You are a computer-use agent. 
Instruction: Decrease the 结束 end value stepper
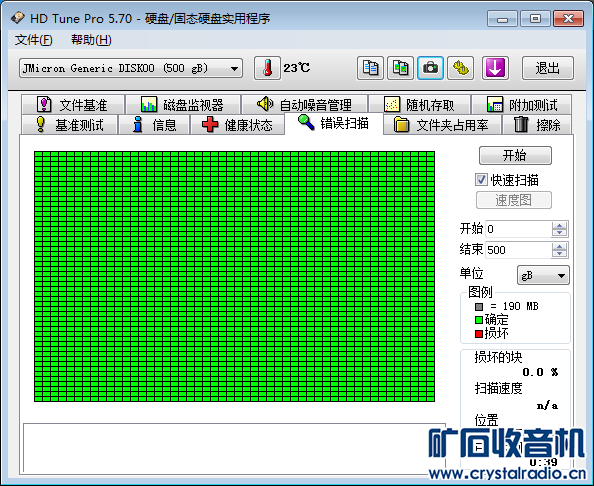(559, 253)
